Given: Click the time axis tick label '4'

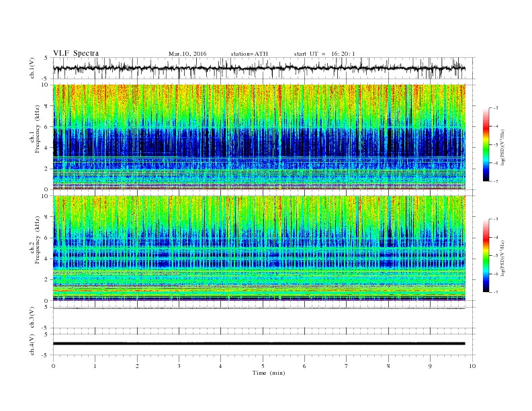Looking at the screenshot, I should pyautogui.click(x=220, y=366).
